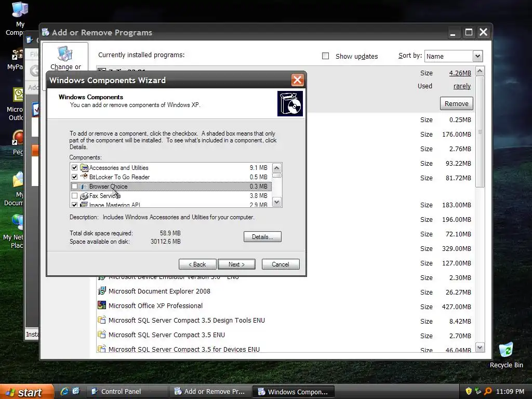Image resolution: width=532 pixels, height=399 pixels.
Task: Click the programs list scrollbar thumb
Action: [x=480, y=131]
